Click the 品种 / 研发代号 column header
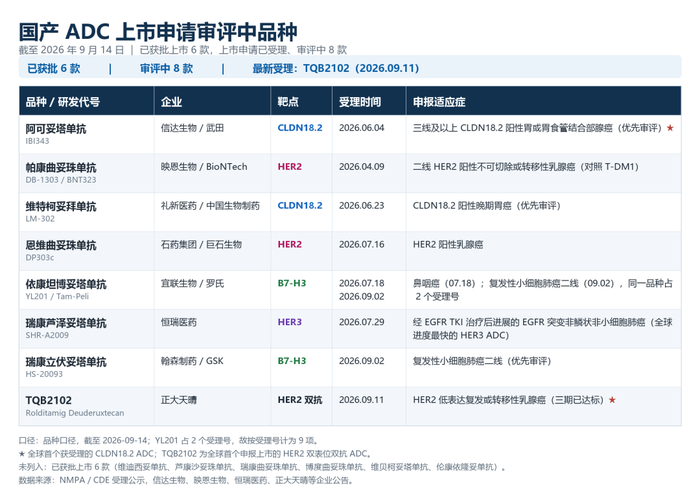 pos(62,102)
